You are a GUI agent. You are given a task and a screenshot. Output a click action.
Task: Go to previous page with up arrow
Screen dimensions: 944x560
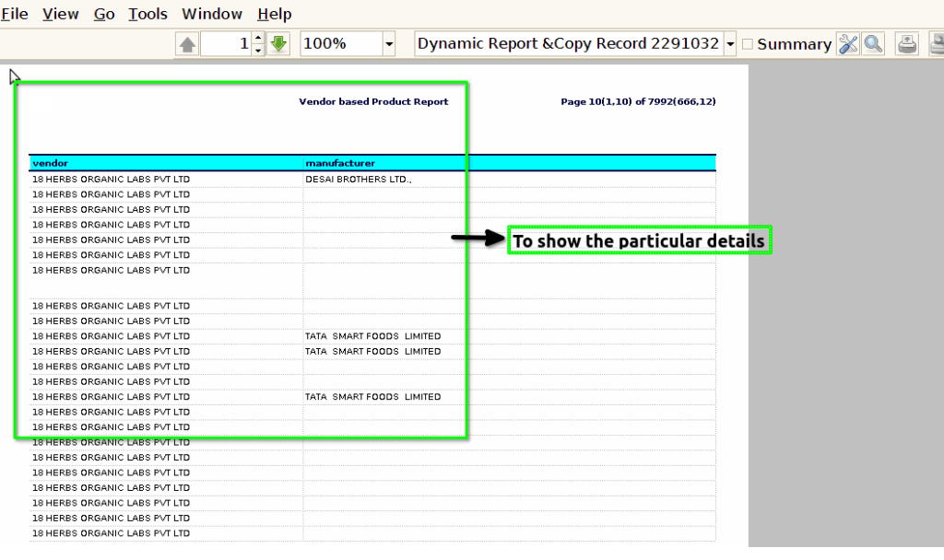coord(187,44)
